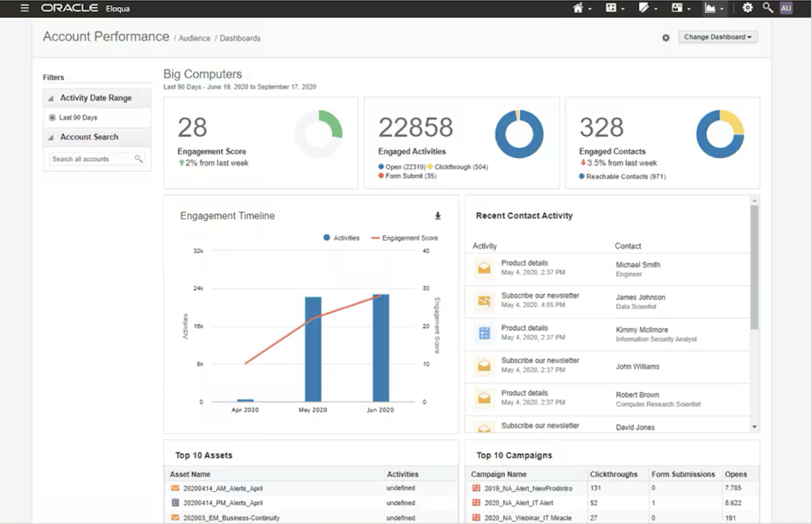Open the Settings gear in top bar
Image resolution: width=812 pixels, height=524 pixels.
[x=747, y=8]
